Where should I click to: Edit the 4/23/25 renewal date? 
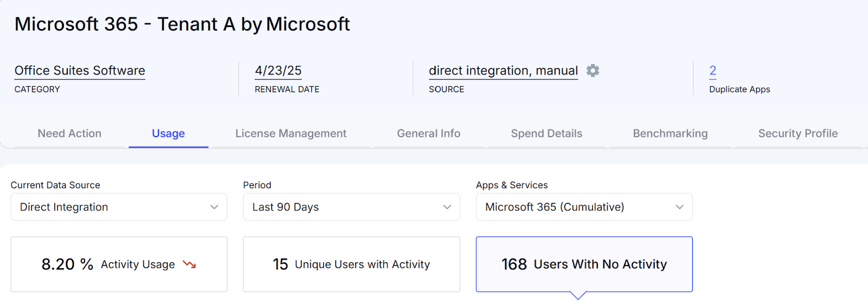click(x=278, y=70)
